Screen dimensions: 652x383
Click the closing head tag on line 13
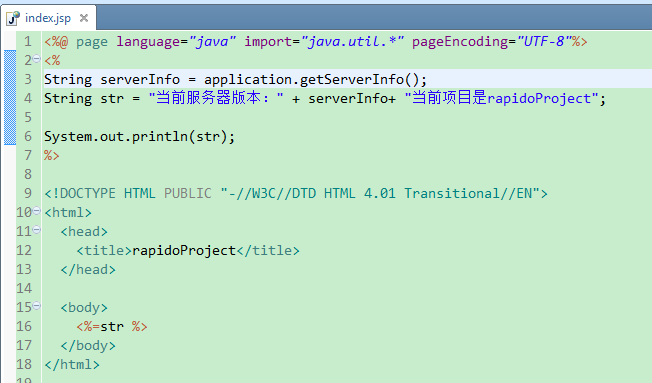pyautogui.click(x=88, y=269)
